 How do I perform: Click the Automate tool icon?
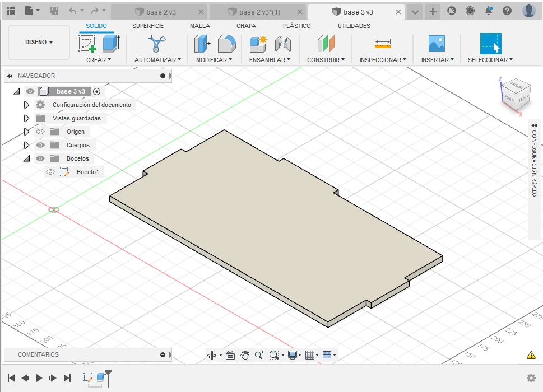tap(156, 43)
